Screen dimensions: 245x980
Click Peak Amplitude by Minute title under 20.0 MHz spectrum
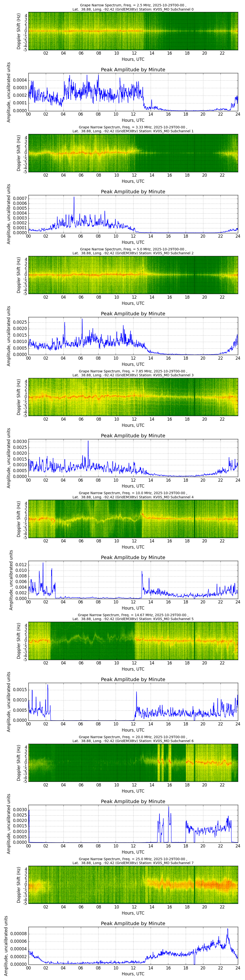[x=133, y=802]
